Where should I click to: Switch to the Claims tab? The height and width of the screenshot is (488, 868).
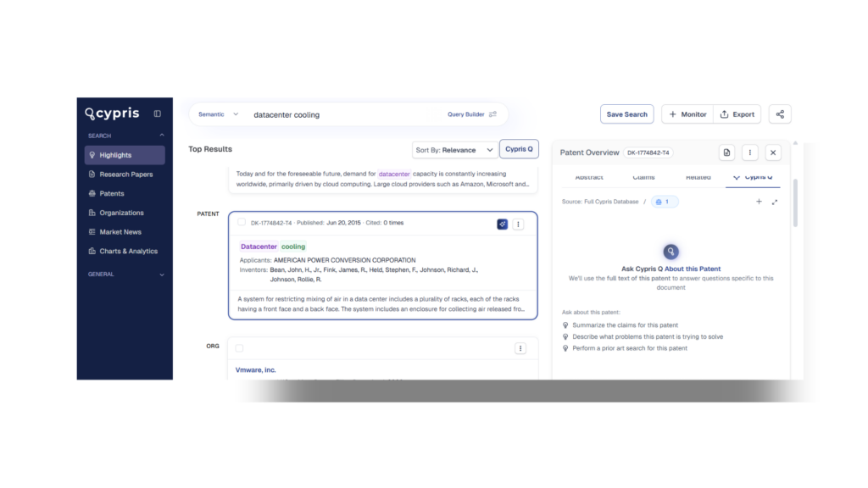[644, 178]
